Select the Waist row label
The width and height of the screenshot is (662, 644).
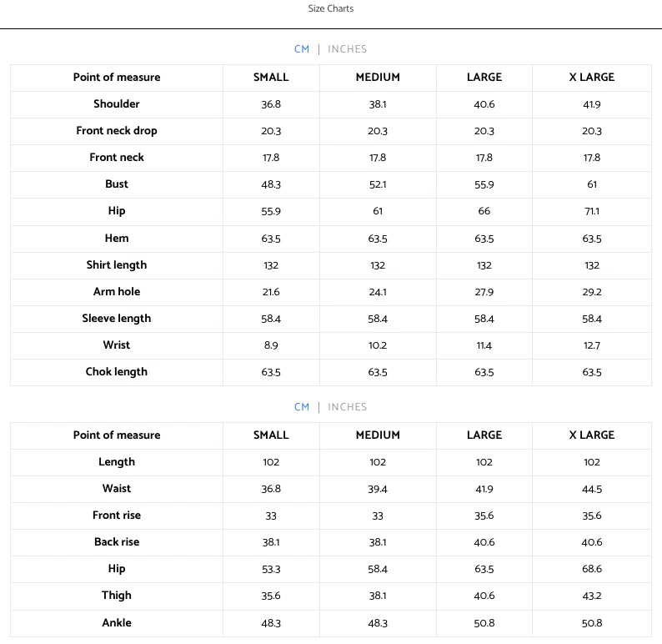[117, 488]
